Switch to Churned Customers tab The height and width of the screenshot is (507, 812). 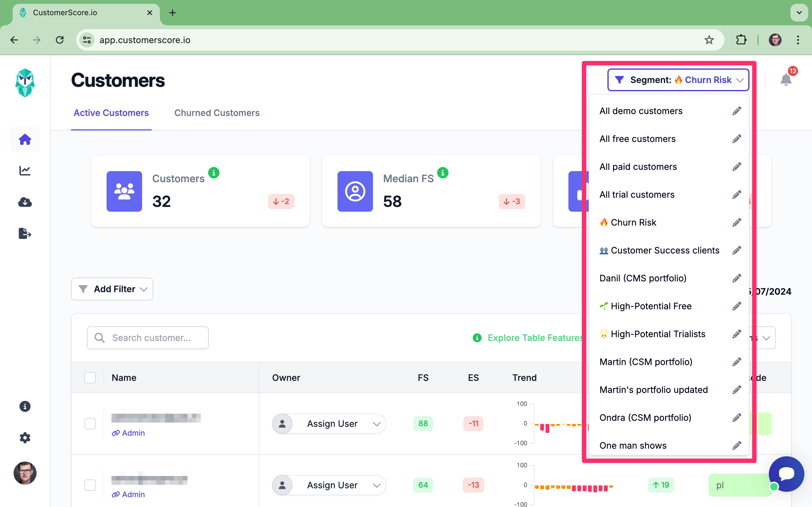pyautogui.click(x=217, y=113)
